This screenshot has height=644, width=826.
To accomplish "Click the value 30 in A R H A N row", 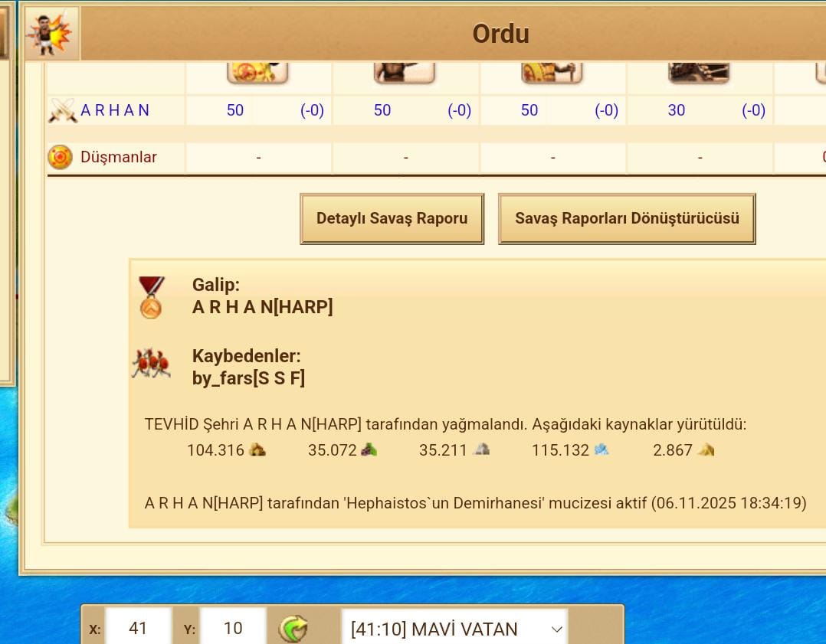I will point(677,110).
